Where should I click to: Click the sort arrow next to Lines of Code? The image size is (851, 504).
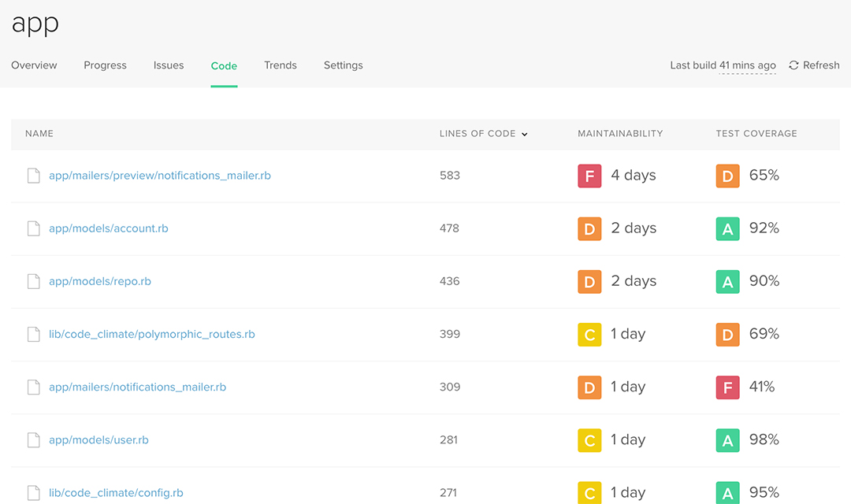point(524,134)
